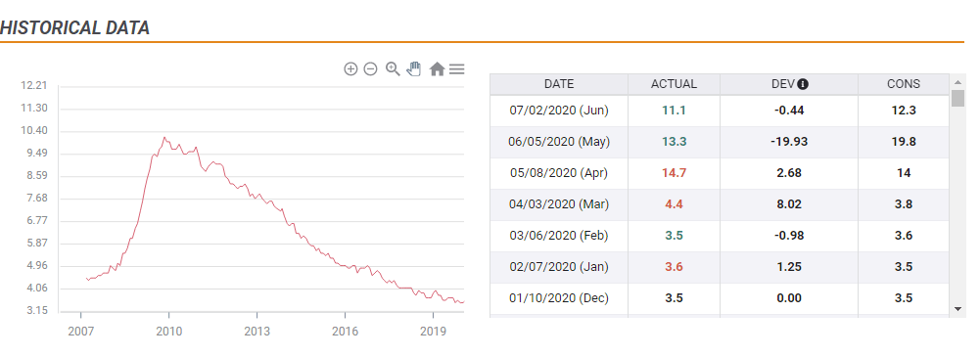Image resolution: width=980 pixels, height=357 pixels.
Task: Click the -19.93 deviation for May
Action: [x=789, y=142]
